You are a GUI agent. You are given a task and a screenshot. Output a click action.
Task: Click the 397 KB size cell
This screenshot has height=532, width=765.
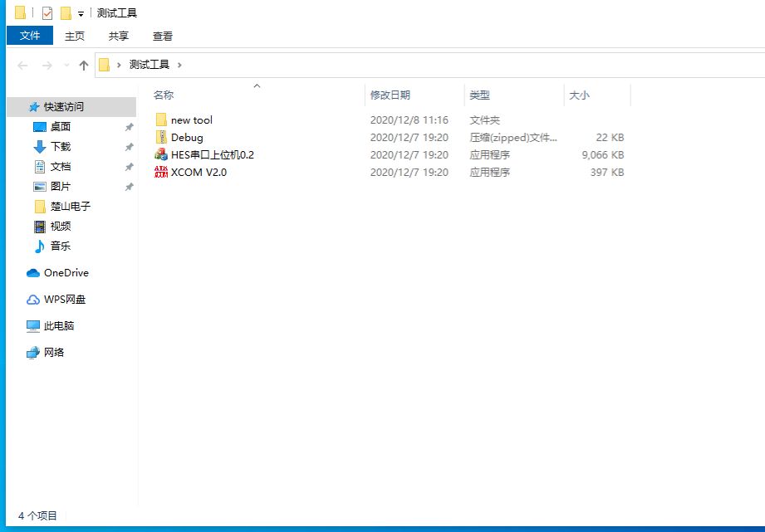tap(607, 172)
